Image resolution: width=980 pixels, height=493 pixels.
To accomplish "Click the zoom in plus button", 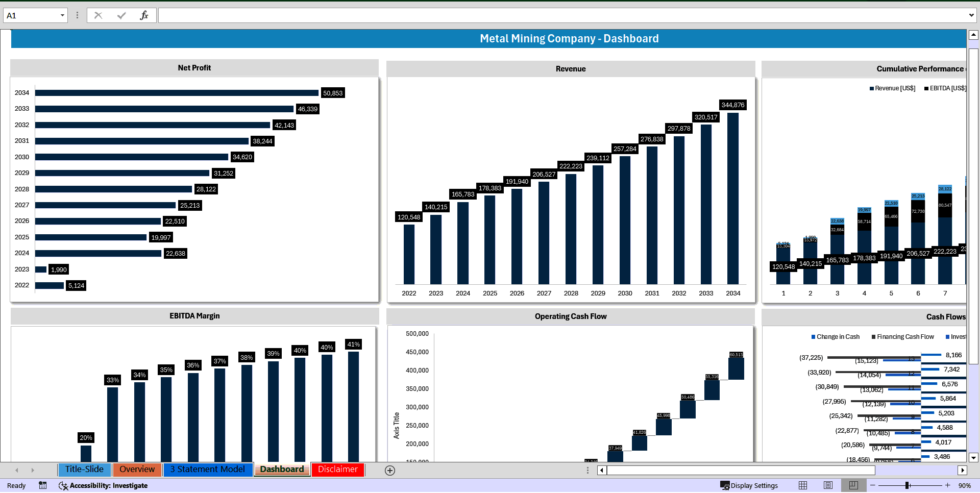I will [948, 485].
